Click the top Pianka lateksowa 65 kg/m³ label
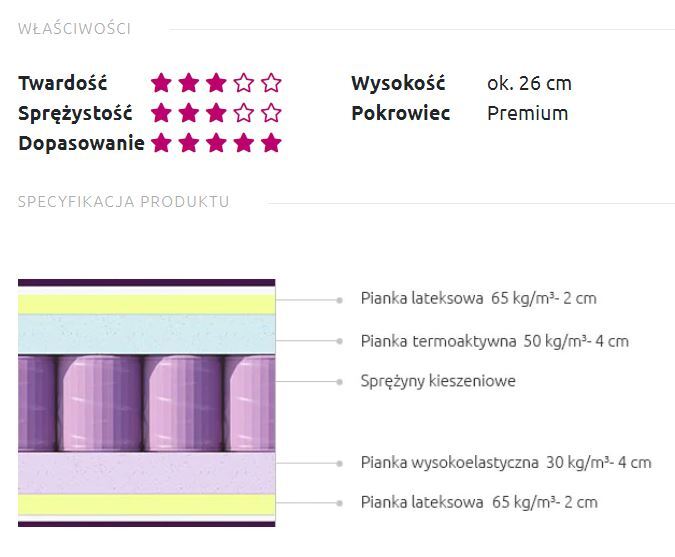675x557 pixels. [478, 298]
